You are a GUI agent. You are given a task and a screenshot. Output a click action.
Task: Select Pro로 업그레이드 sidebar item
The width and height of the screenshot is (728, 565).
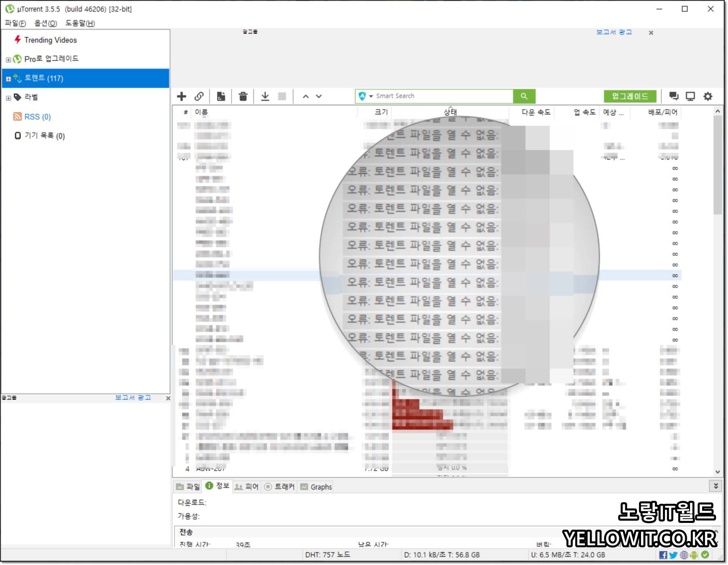tap(51, 59)
